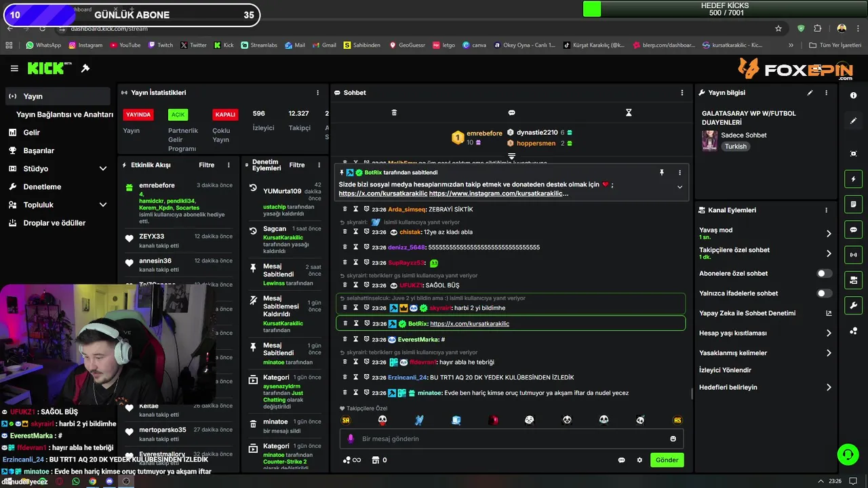Open the hamburger menu beside KICK logo
868x488 pixels.
coord(14,68)
